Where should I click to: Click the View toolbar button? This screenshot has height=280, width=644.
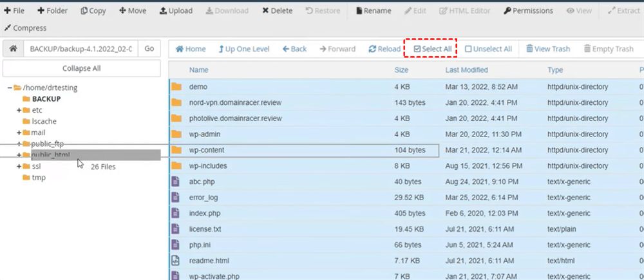[579, 11]
